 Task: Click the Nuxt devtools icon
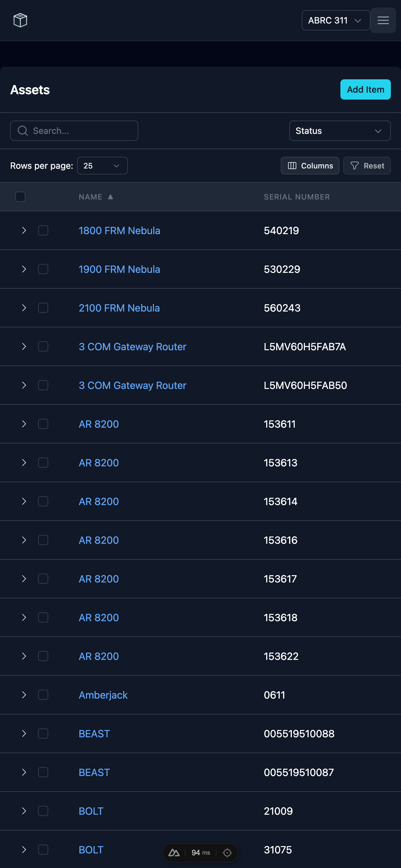(x=174, y=852)
